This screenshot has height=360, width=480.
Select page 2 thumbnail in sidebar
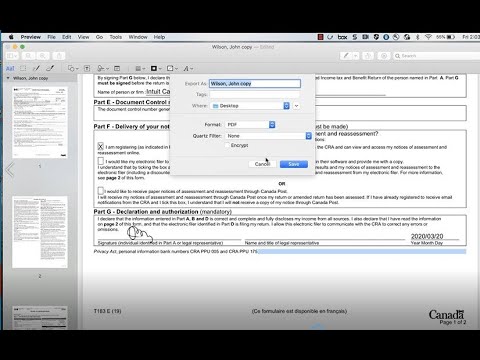pos(40,232)
